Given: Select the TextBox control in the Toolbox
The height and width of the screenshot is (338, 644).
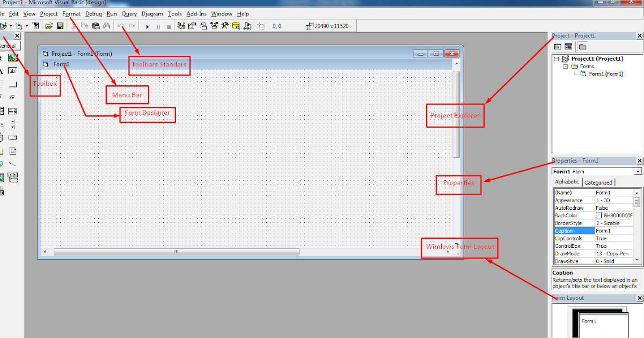Looking at the screenshot, I should 11,70.
